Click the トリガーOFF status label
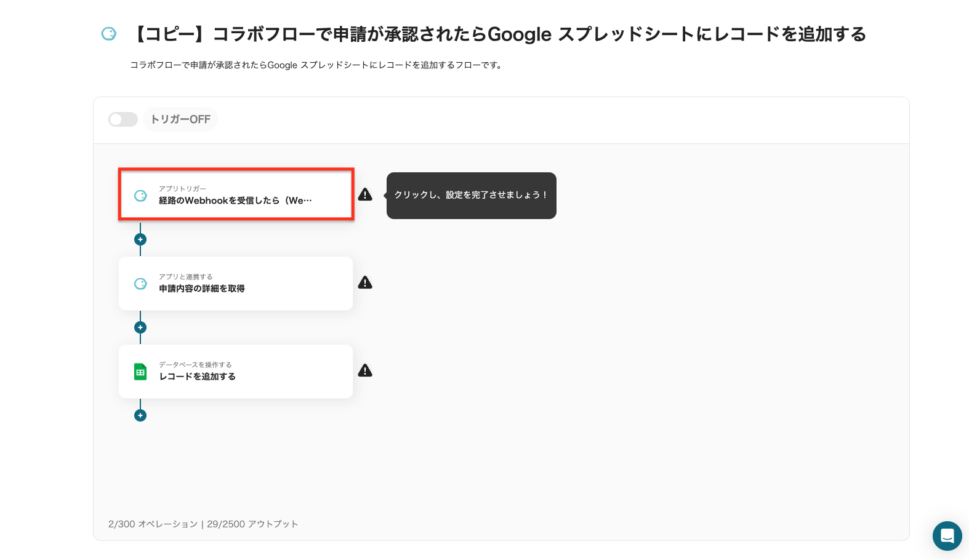The height and width of the screenshot is (560, 969). click(180, 119)
